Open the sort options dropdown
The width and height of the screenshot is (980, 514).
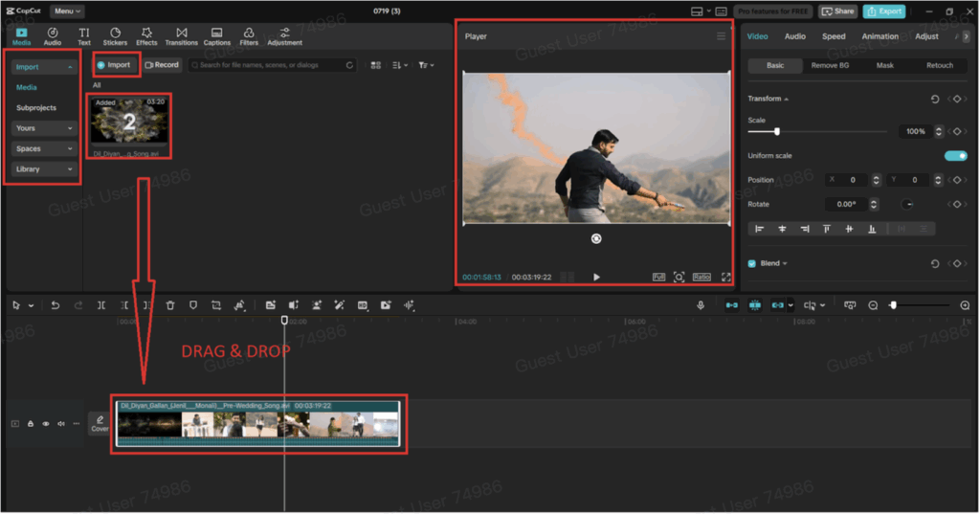pyautogui.click(x=400, y=65)
